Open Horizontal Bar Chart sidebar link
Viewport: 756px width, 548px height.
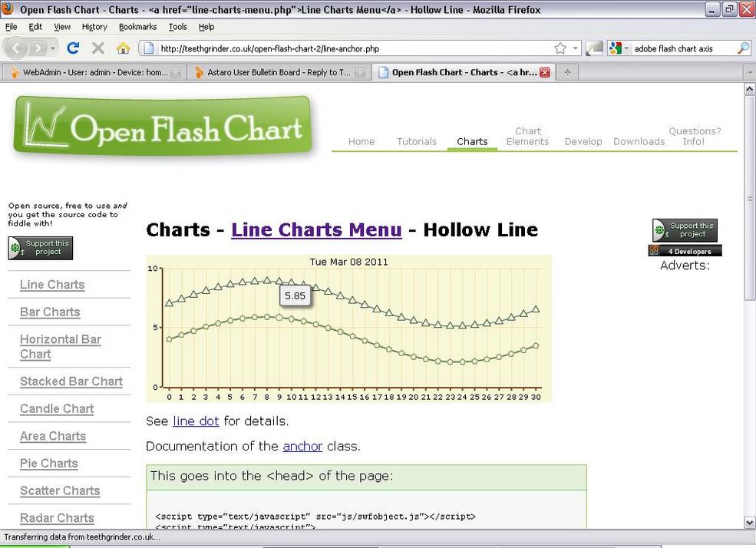point(61,347)
